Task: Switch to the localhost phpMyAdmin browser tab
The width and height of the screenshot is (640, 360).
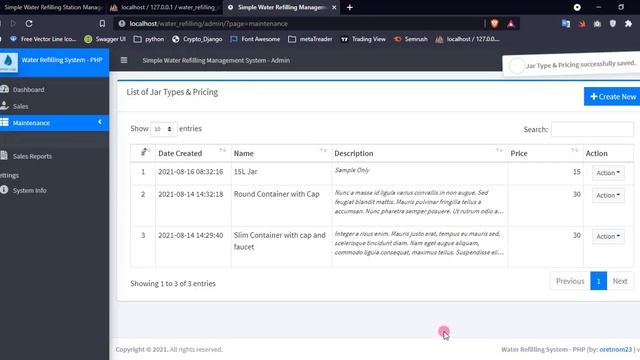Action: [165, 7]
